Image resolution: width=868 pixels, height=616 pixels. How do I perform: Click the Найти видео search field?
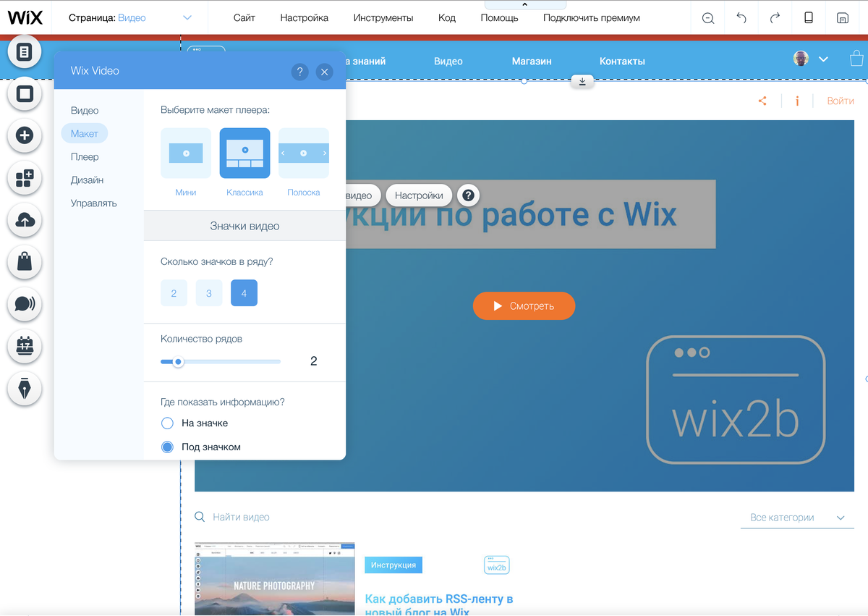pos(241,518)
